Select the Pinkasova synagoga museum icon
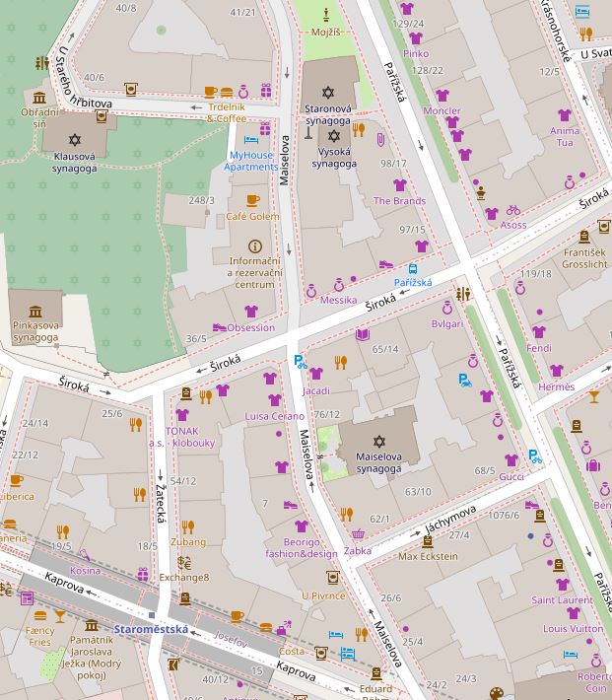The height and width of the screenshot is (700, 612). [x=35, y=311]
